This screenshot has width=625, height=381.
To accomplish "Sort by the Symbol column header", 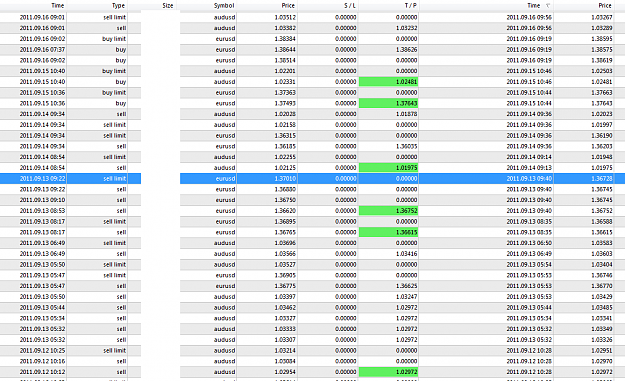I will (224, 6).
